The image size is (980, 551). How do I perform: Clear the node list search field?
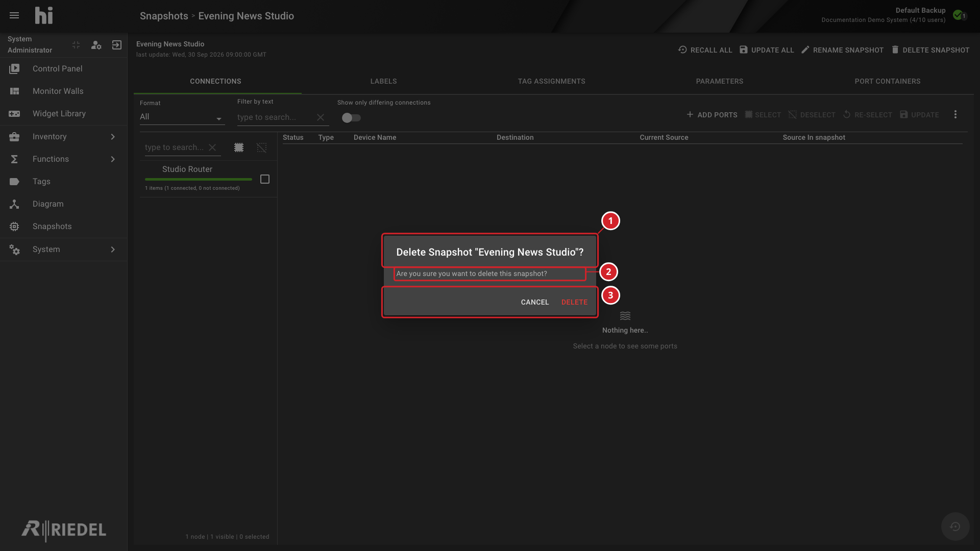click(212, 147)
